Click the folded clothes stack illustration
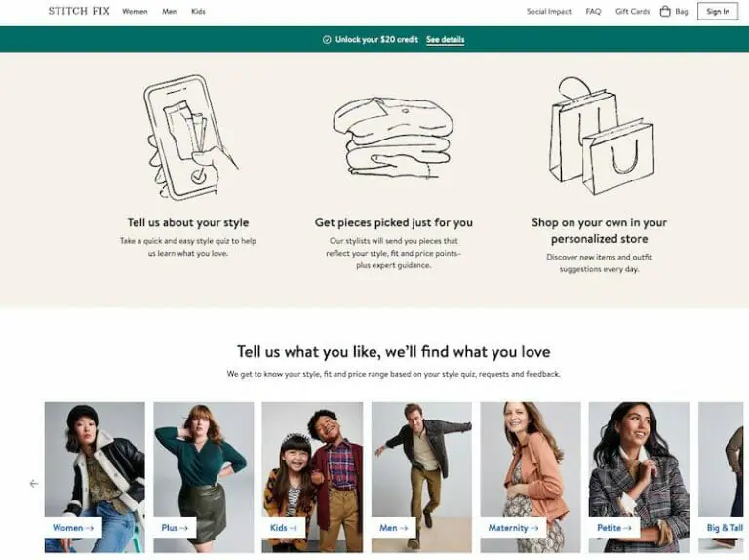Screen dimensions: 749x560 click(x=393, y=138)
